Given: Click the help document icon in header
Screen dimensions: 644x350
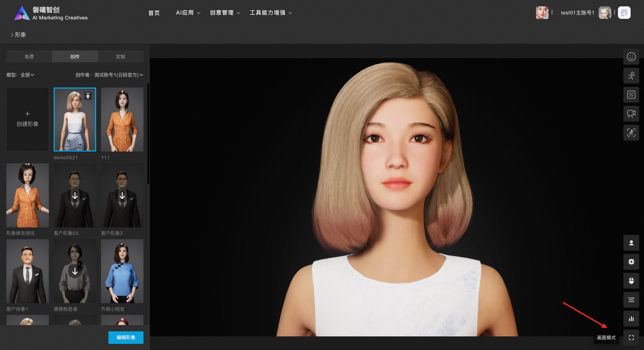Looking at the screenshot, I should [624, 13].
